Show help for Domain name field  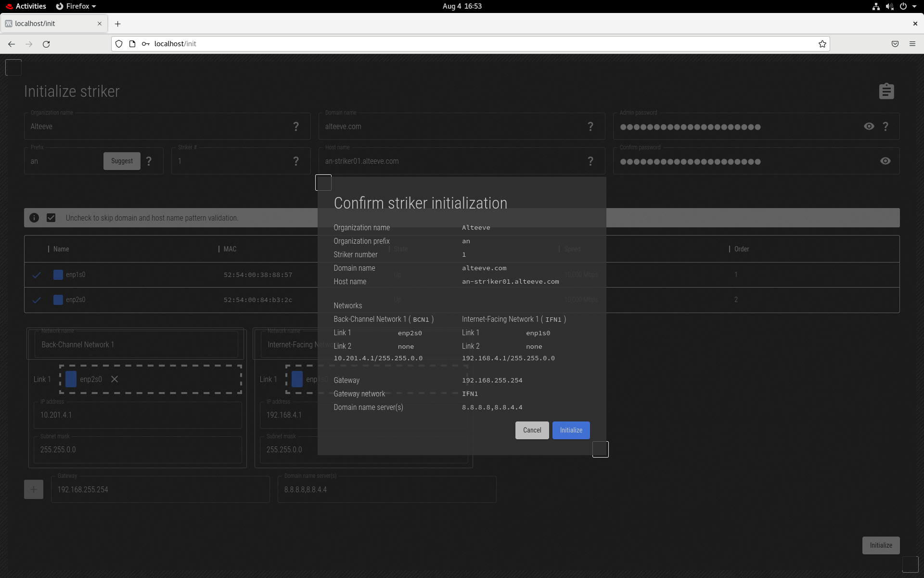590,126
